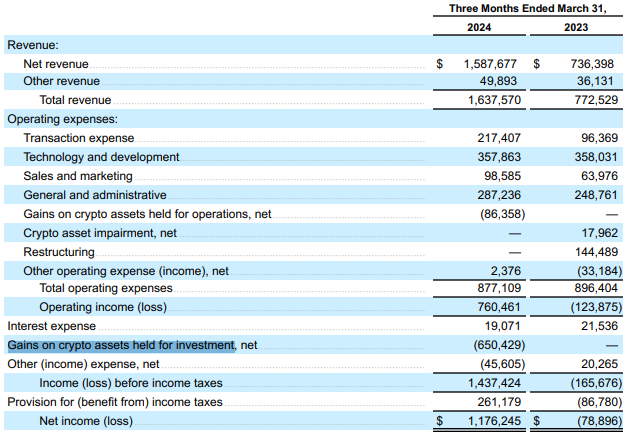
Task: Click the Net income (loss) 2024 value 1,176,245
Action: (488, 421)
